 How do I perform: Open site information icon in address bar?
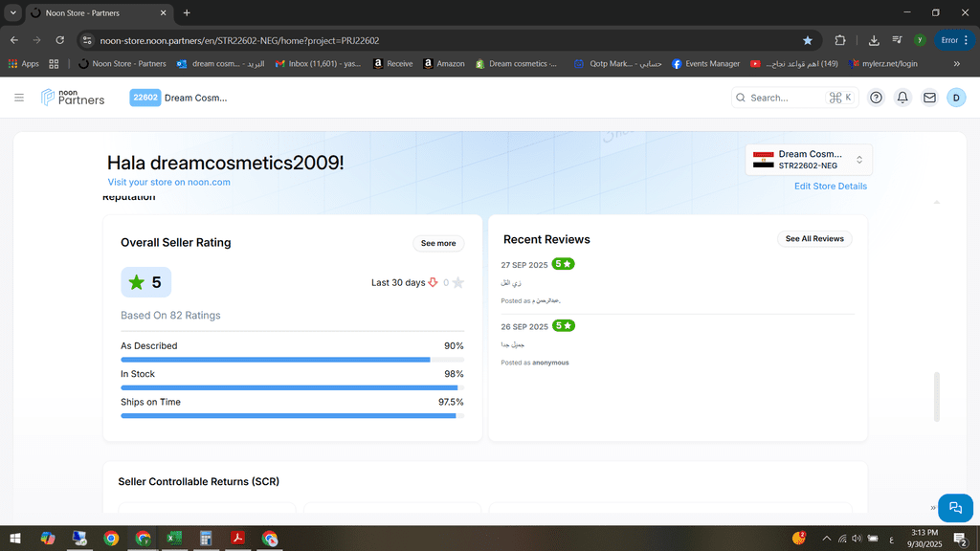(x=87, y=40)
